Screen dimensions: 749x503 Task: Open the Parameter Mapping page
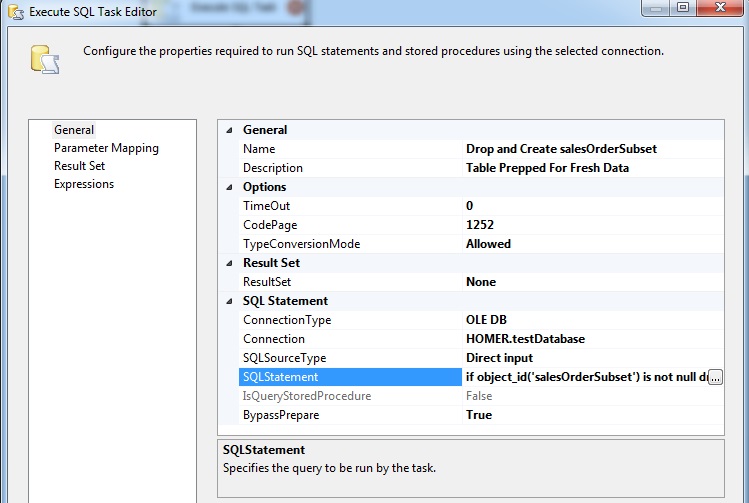pyautogui.click(x=106, y=148)
